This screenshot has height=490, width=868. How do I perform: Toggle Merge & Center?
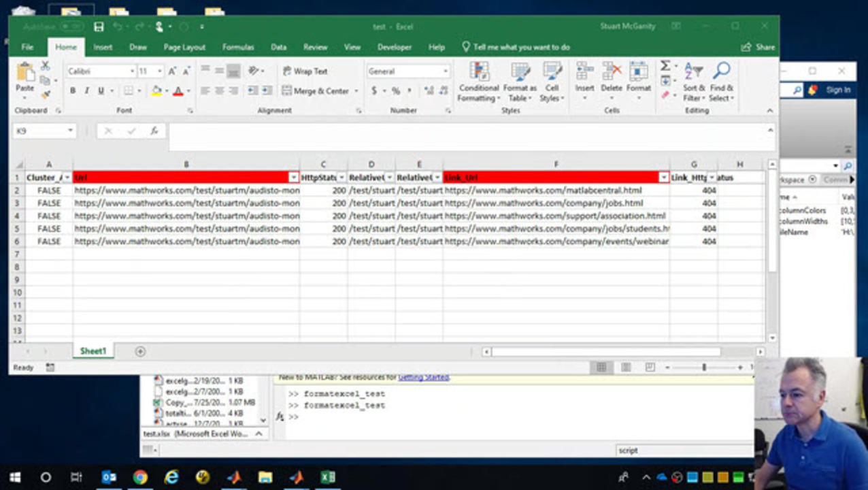[x=315, y=91]
